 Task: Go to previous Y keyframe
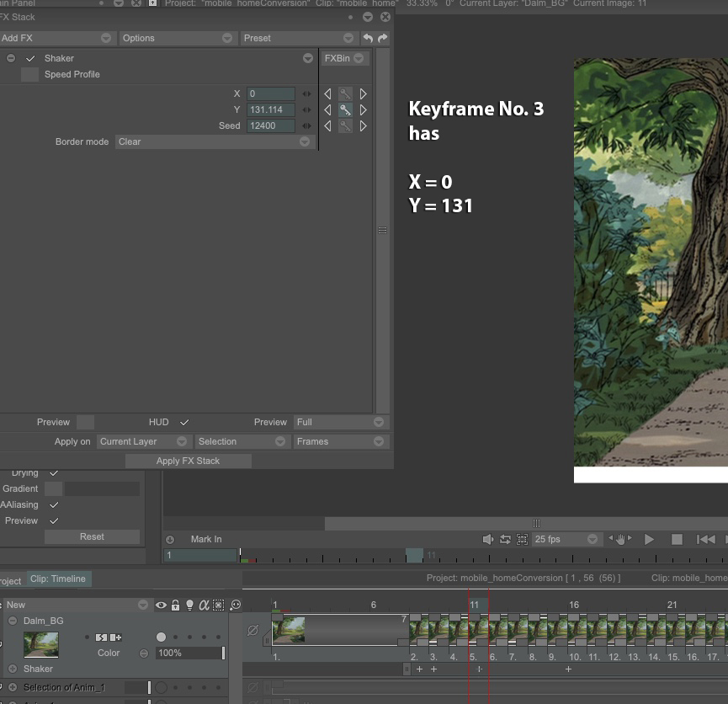coord(327,109)
